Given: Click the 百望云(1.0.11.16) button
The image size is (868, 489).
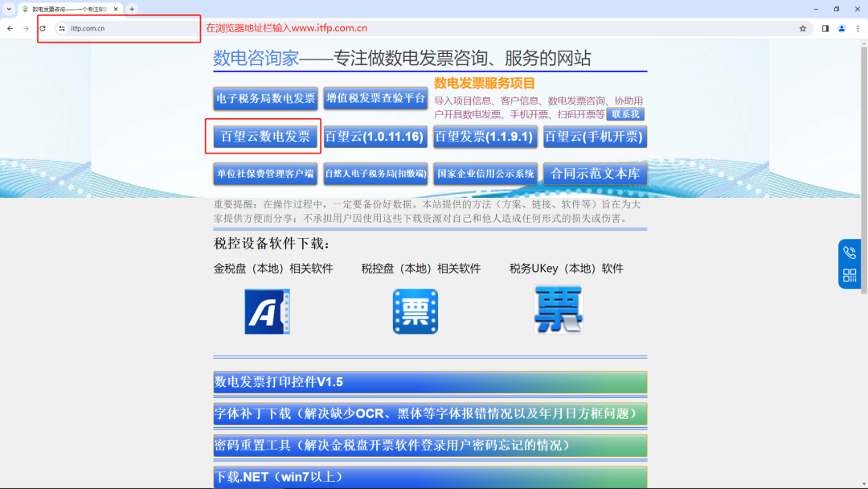Looking at the screenshot, I should [x=375, y=136].
